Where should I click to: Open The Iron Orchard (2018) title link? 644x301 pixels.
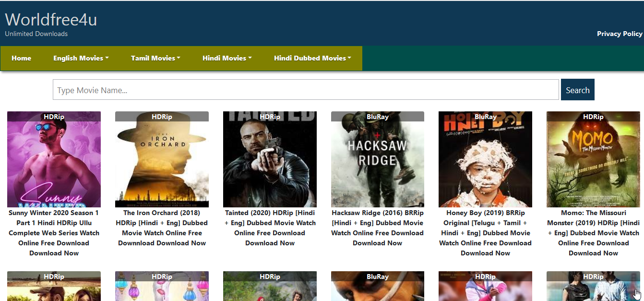coord(162,228)
